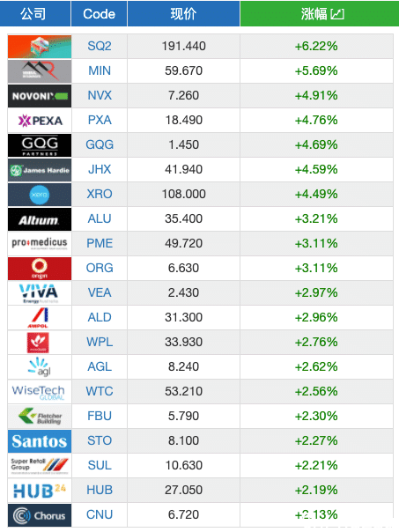The width and height of the screenshot is (399, 532).
Task: Click the GQG Partners logo
Action: pos(40,145)
